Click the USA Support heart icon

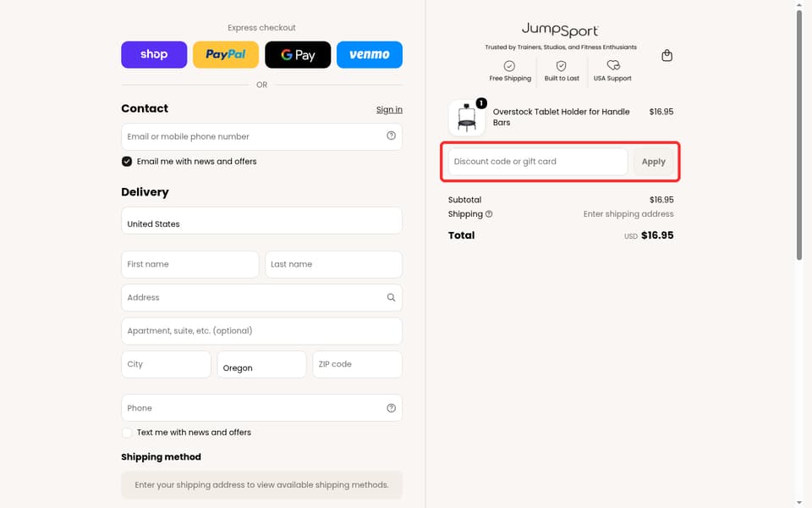[x=613, y=65]
